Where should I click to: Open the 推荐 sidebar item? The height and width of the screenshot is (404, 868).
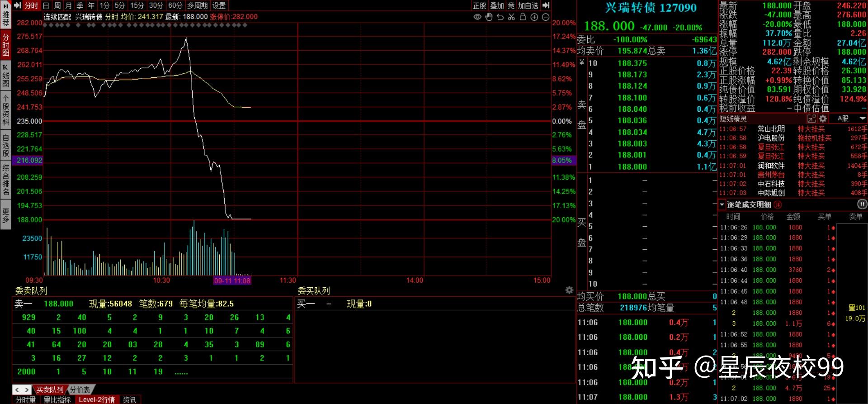click(5, 19)
